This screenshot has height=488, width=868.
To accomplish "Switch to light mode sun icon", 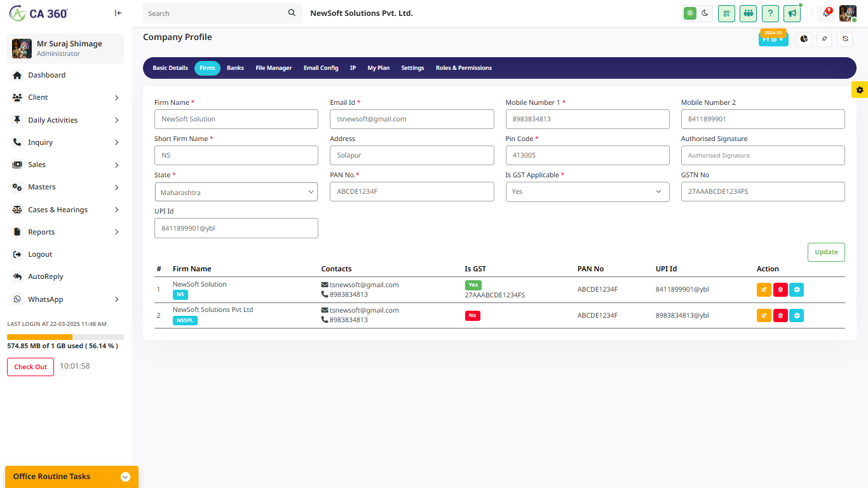I will [689, 13].
